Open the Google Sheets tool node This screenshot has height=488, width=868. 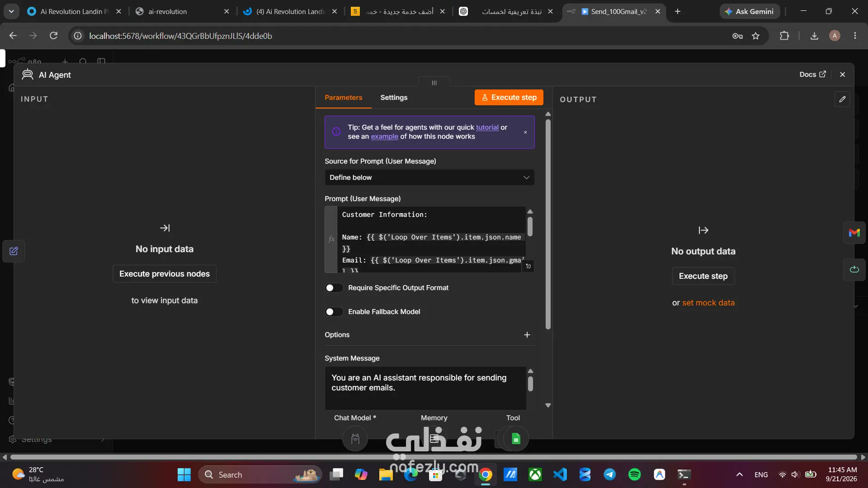(516, 438)
